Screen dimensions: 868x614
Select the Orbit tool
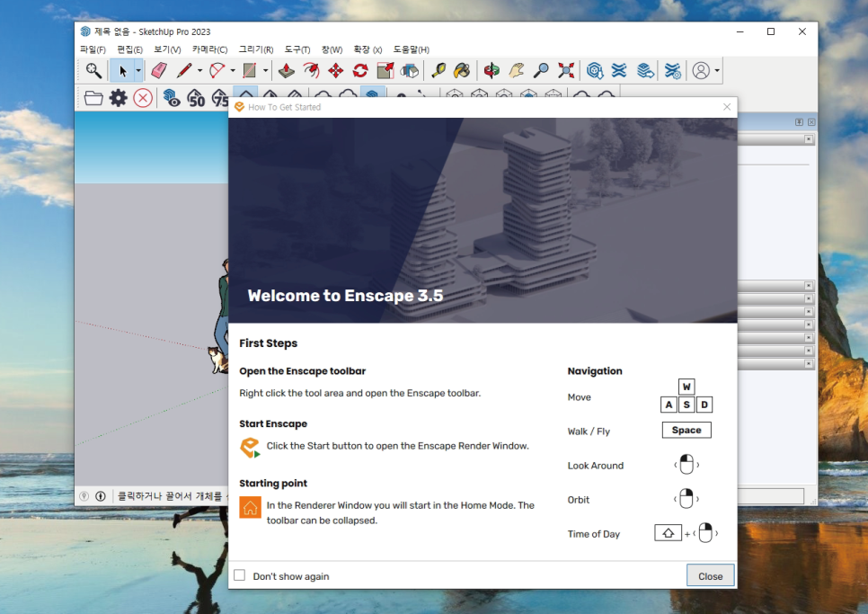[492, 70]
